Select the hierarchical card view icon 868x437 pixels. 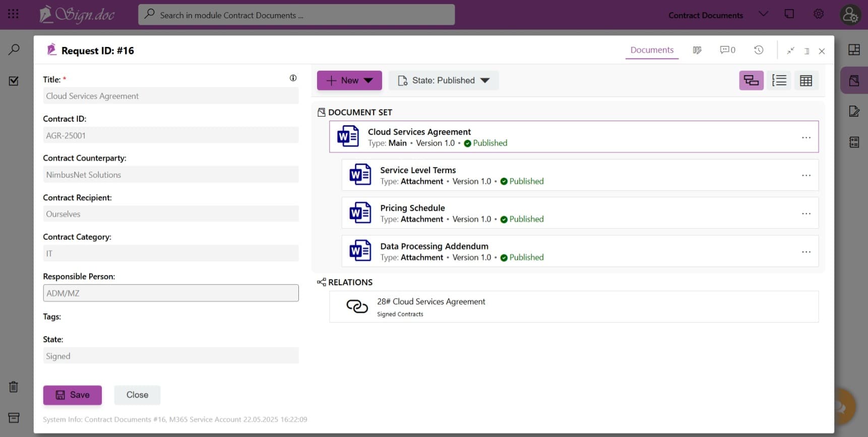click(751, 80)
